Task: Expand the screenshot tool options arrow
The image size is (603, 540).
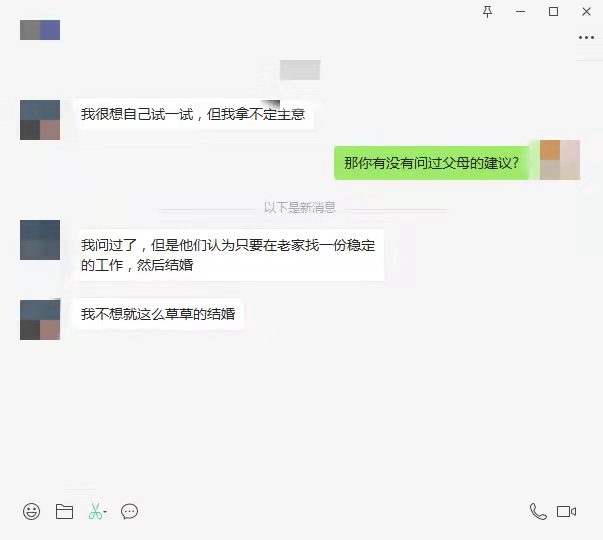Action: click(x=105, y=512)
